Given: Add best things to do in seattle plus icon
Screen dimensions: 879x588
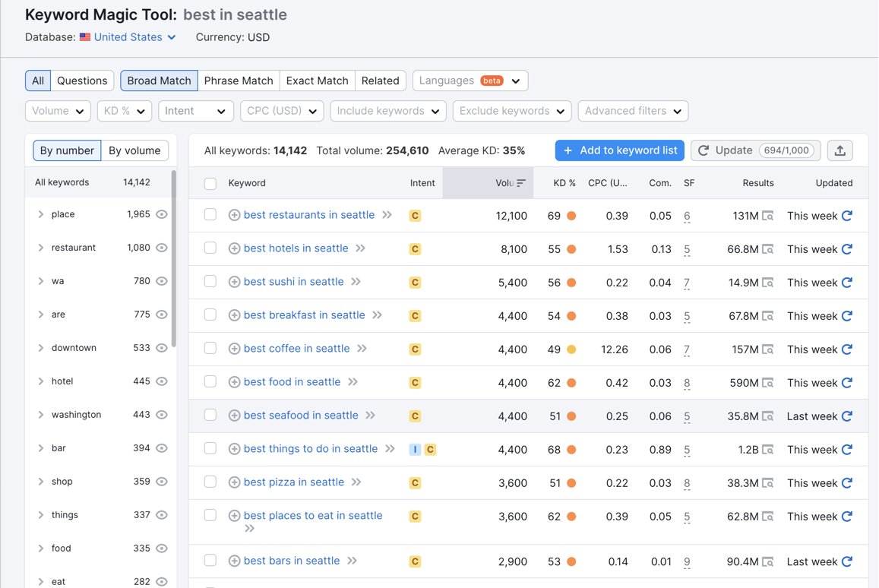Looking at the screenshot, I should (234, 449).
